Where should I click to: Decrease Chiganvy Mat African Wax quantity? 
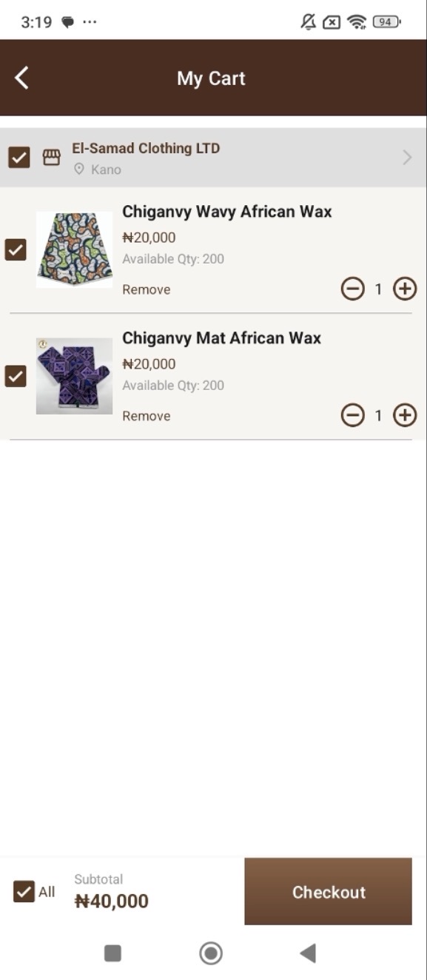(x=353, y=415)
